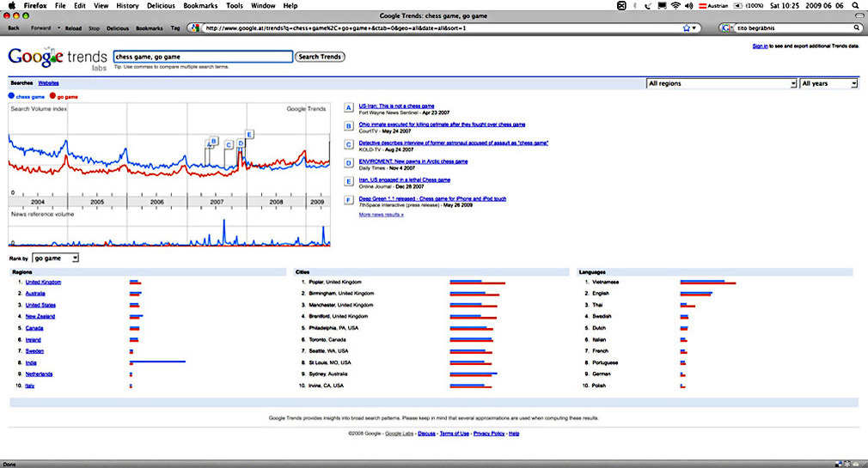This screenshot has height=468, width=868.
Task: Open address bar dropdown arrow beside star
Action: [x=694, y=27]
